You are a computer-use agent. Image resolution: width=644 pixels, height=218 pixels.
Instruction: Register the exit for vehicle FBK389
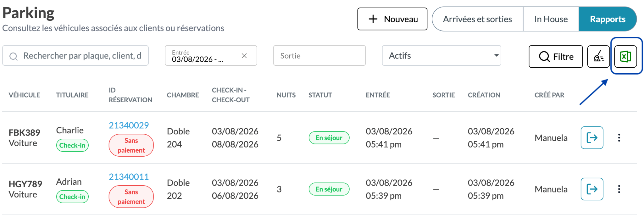coord(592,138)
